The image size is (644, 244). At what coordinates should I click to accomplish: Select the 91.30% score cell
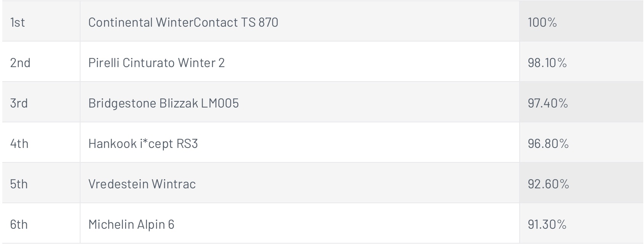click(x=581, y=223)
